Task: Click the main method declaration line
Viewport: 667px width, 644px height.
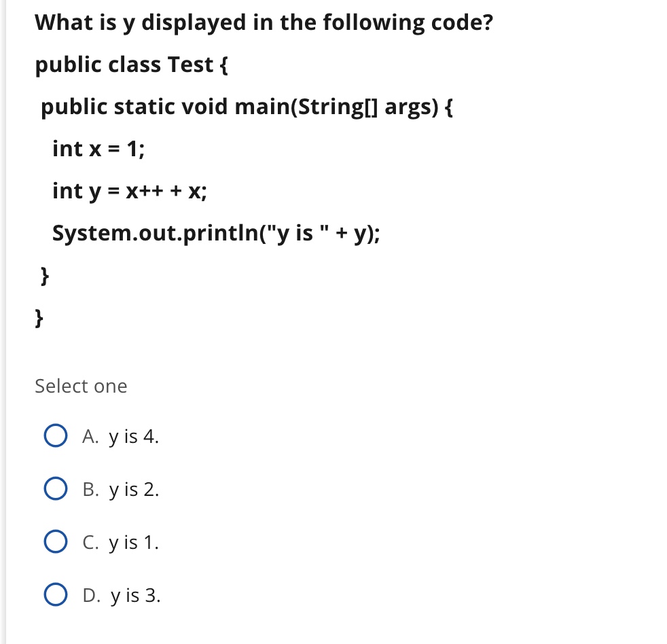Action: point(247,107)
